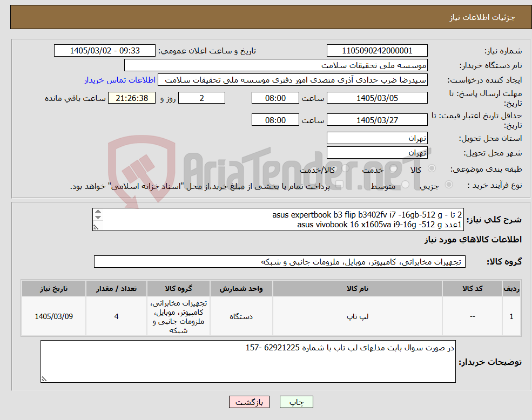Click the delivery province field تهران

(x=377, y=138)
